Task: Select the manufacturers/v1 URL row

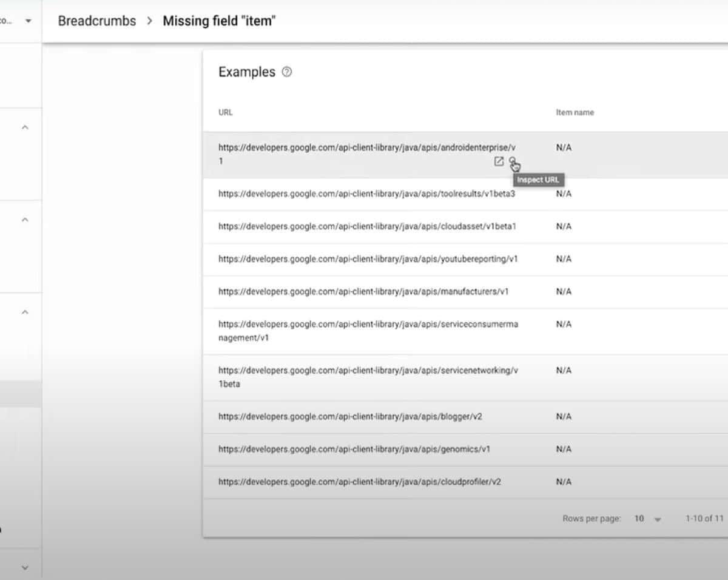Action: 363,292
